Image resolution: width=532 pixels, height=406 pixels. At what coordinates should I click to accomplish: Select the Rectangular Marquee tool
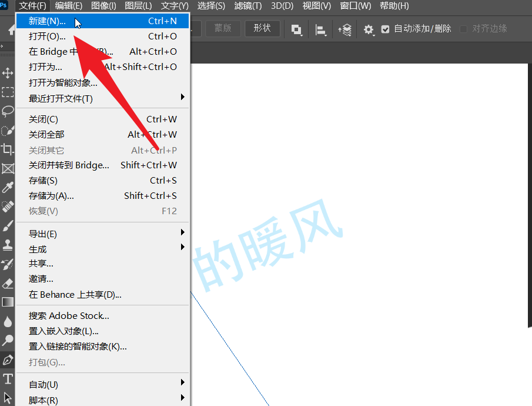point(8,92)
